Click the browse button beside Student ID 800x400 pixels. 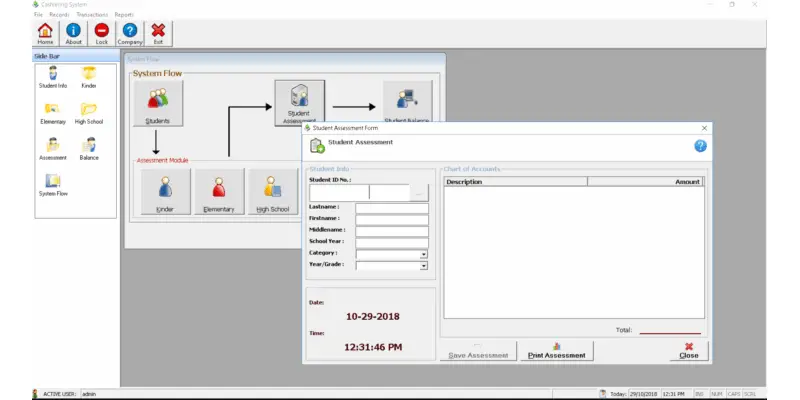[419, 193]
